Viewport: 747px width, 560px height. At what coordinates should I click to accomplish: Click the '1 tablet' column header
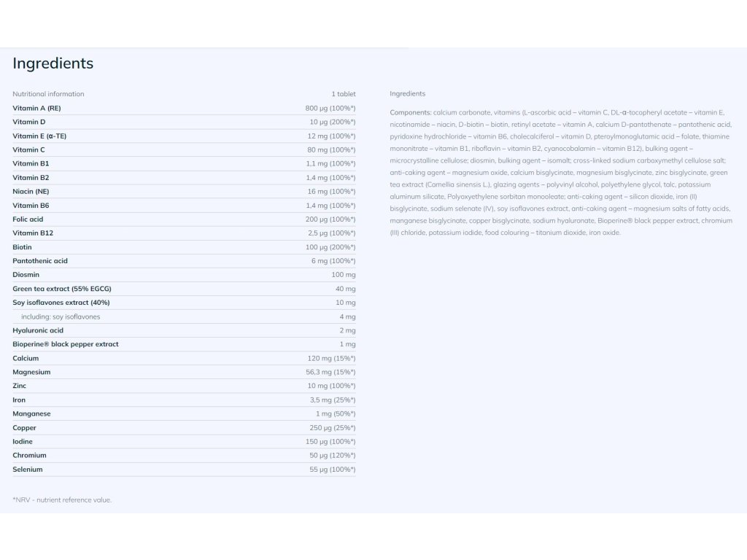(x=343, y=94)
